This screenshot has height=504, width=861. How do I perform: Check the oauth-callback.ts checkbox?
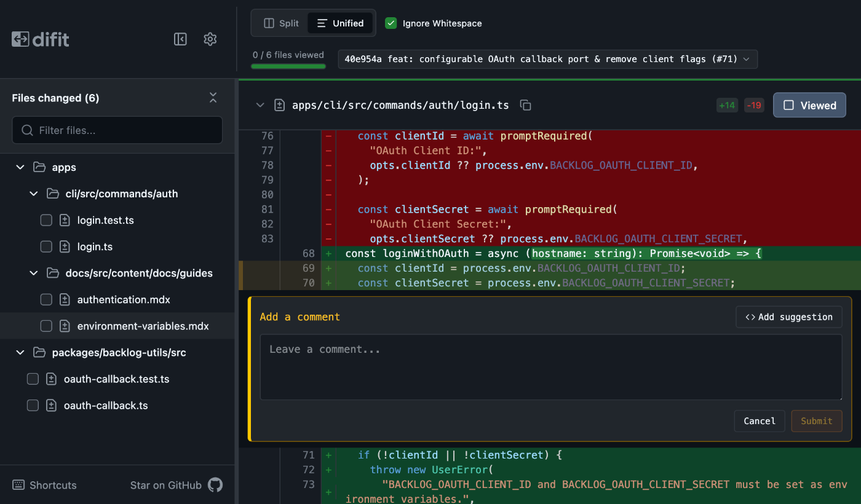pos(33,405)
